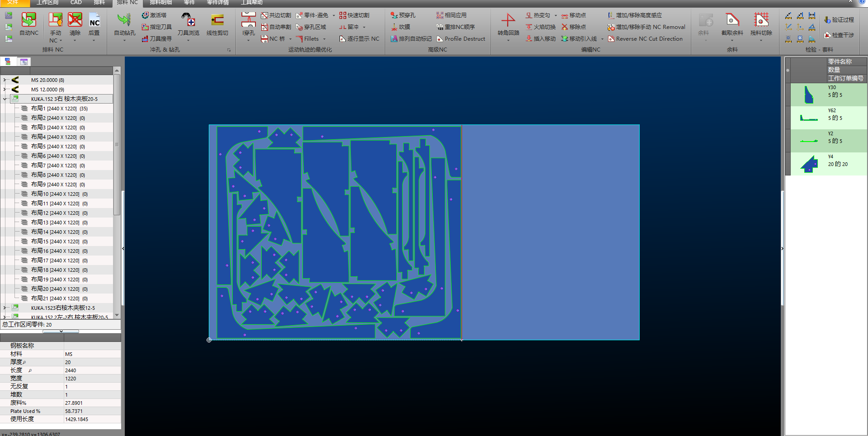Click the 厚度 value 20 field
The width and height of the screenshot is (868, 436).
pos(92,362)
